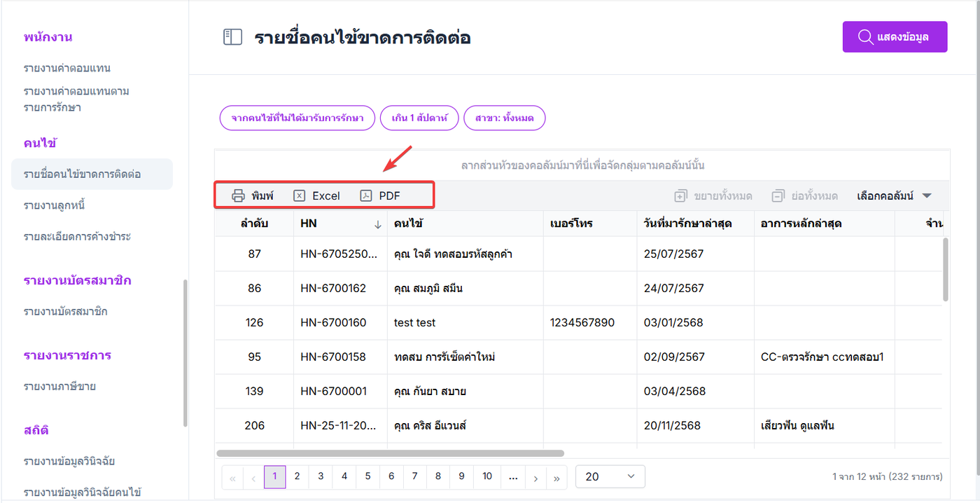Click the collapse all minus icon
The height and width of the screenshot is (503, 980).
pos(778,196)
